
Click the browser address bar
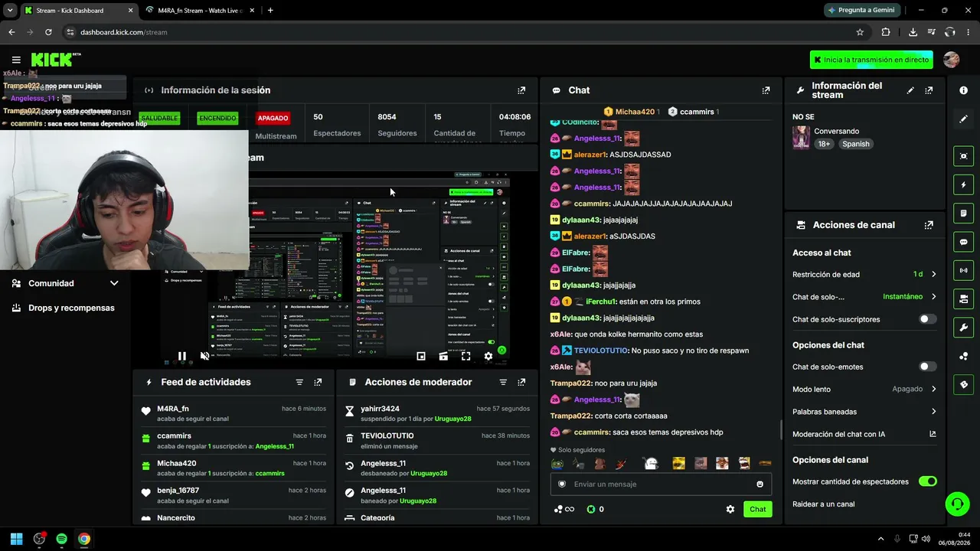coord(459,32)
